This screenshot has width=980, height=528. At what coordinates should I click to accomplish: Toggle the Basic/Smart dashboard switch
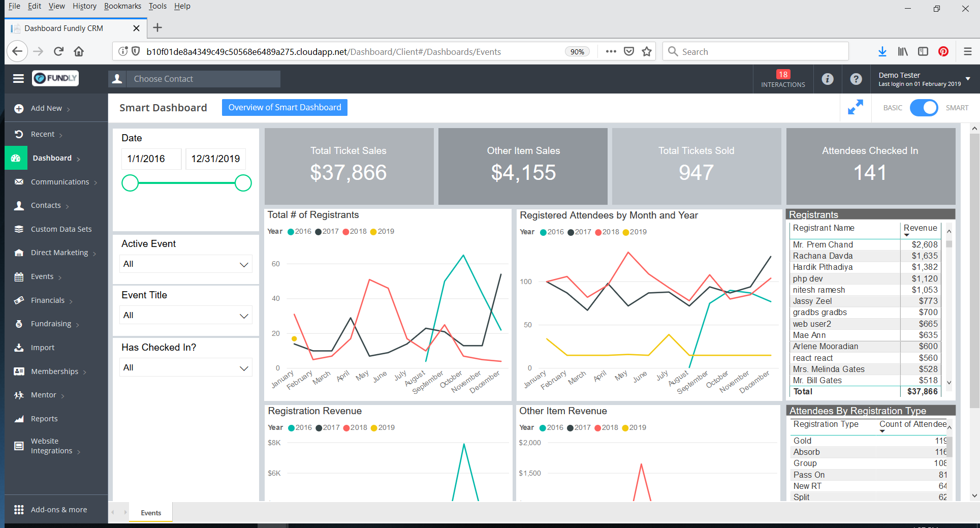[924, 108]
